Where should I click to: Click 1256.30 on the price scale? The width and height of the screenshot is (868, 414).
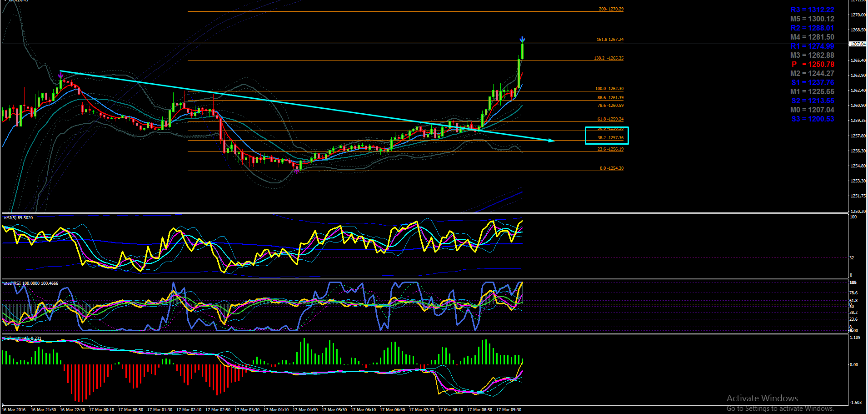coord(858,151)
